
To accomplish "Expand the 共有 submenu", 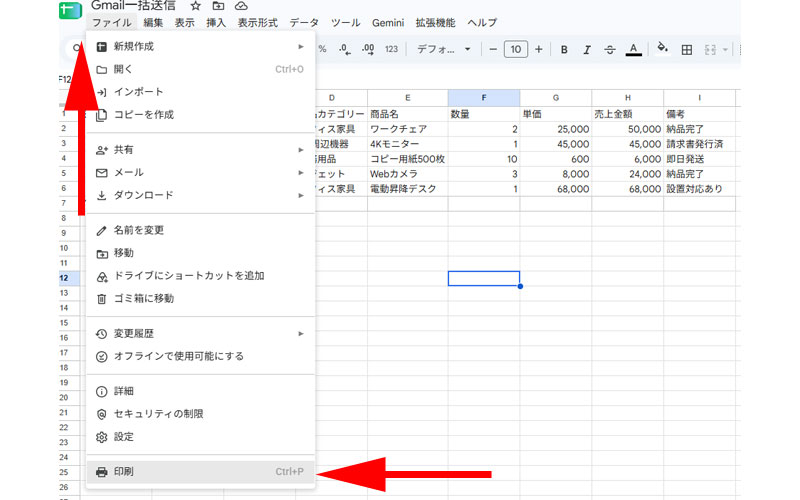I will pos(201,149).
